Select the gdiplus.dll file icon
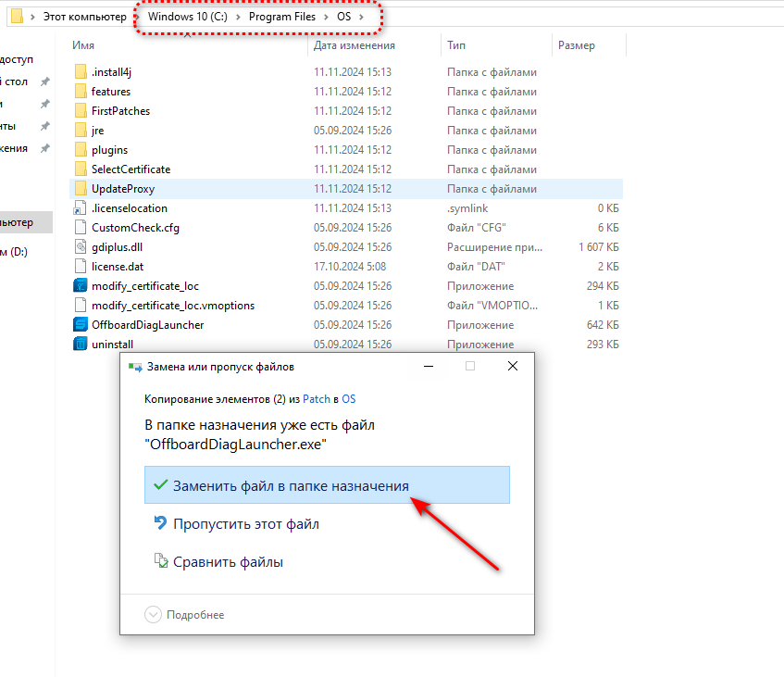Viewport: 784px width, 677px height. click(80, 247)
